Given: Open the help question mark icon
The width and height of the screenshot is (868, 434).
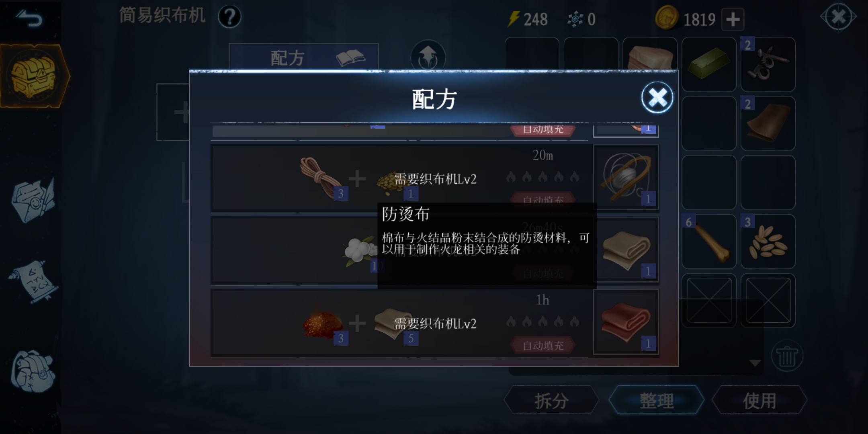Looking at the screenshot, I should pos(229,17).
